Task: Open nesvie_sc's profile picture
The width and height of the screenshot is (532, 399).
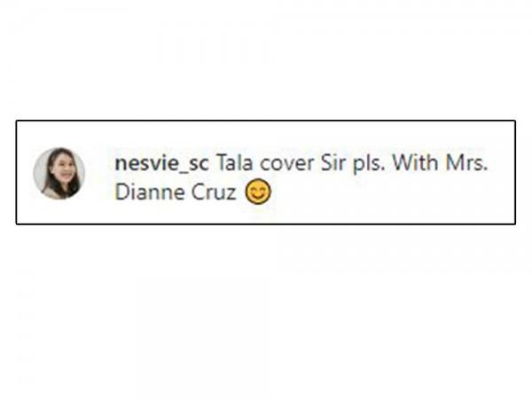Action: tap(59, 173)
